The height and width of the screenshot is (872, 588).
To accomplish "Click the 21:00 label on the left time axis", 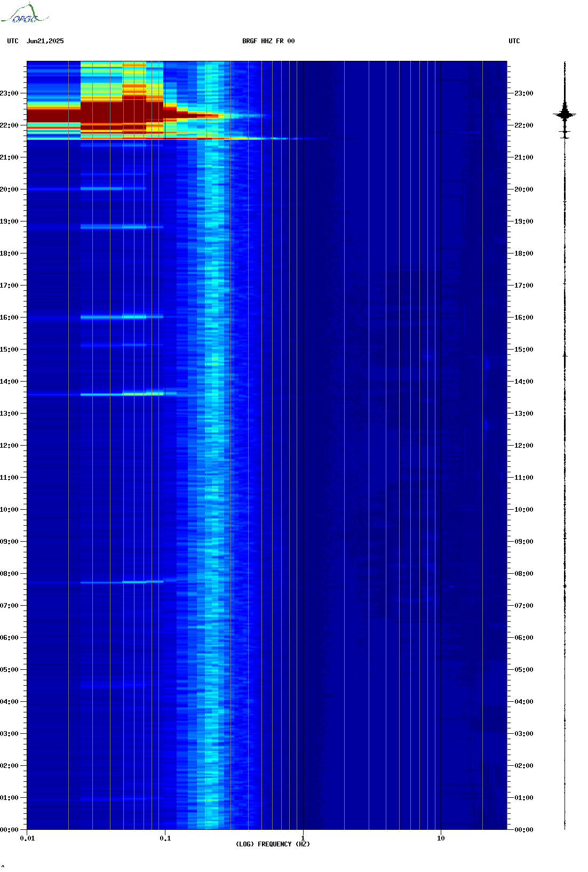I will click(9, 157).
